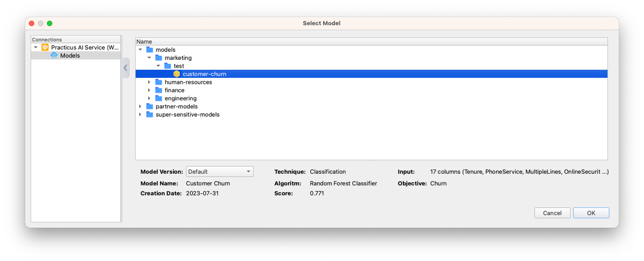Expand the engineering folder
The width and height of the screenshot is (644, 261).
click(149, 98)
